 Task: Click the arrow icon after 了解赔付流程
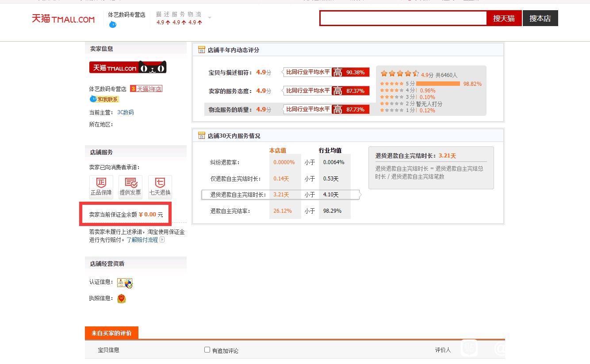[162, 240]
